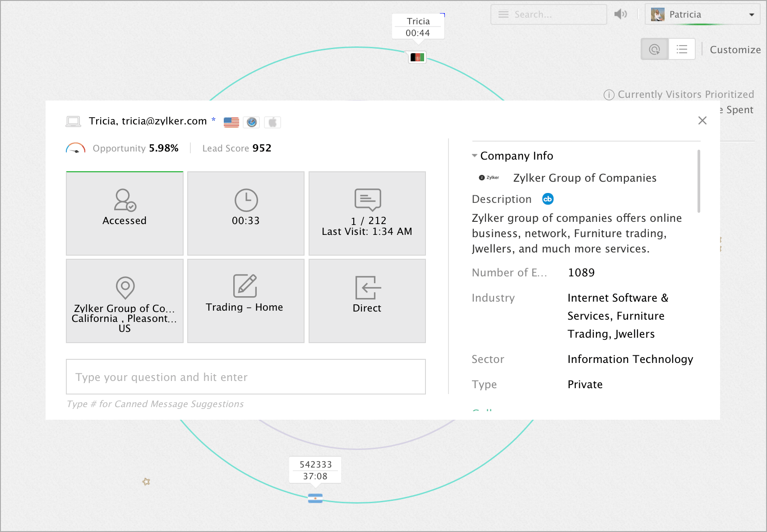The height and width of the screenshot is (532, 767).
Task: Click the Apple OS icon
Action: (x=273, y=122)
